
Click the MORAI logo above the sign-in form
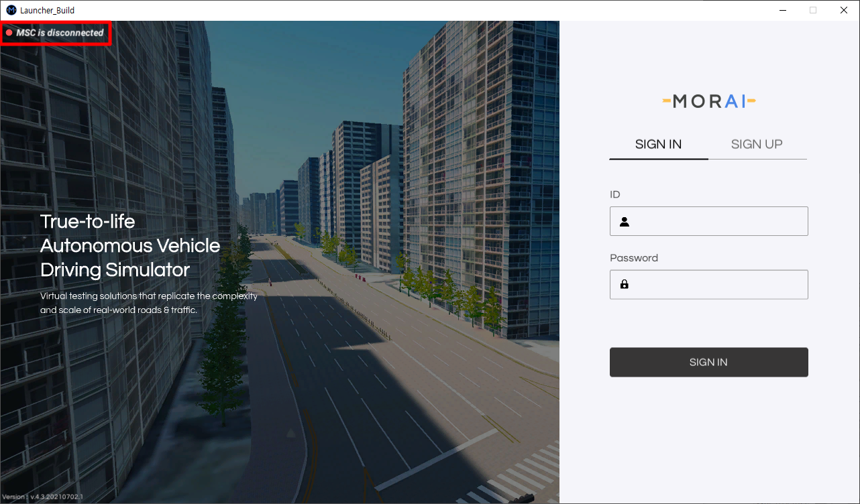pyautogui.click(x=708, y=101)
